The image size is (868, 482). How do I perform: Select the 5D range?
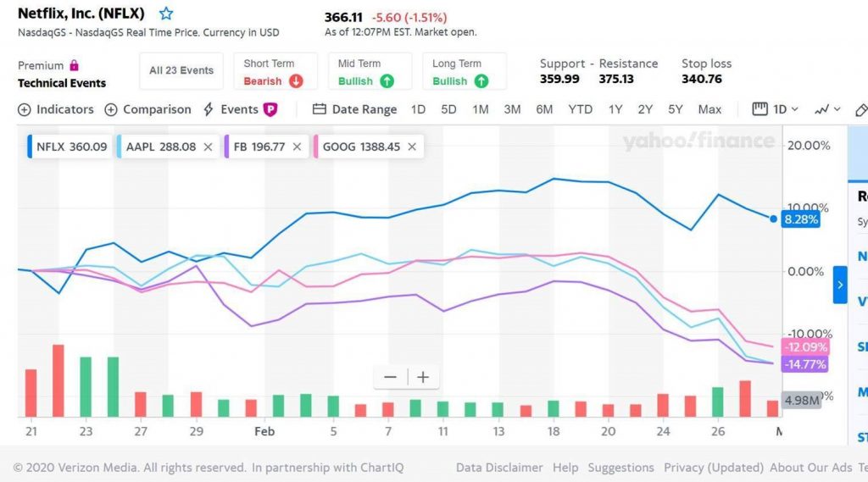(448, 109)
